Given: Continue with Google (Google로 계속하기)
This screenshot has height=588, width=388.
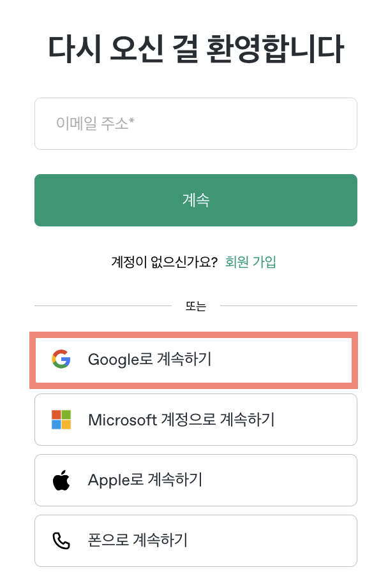Looking at the screenshot, I should (x=149, y=360).
